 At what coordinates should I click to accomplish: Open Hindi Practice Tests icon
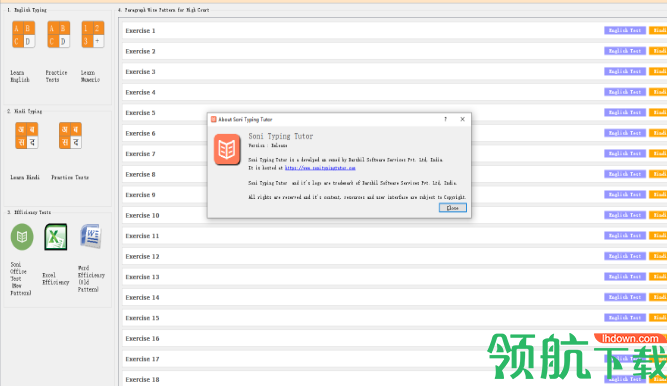pos(70,136)
